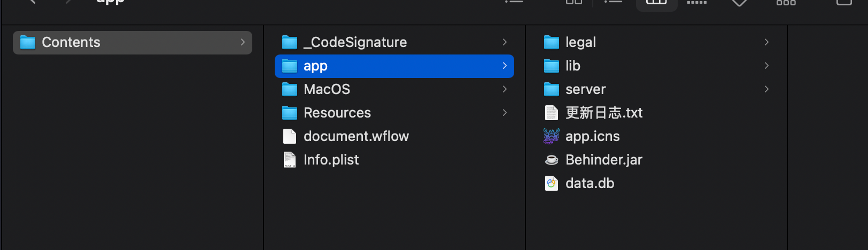This screenshot has width=868, height=250.
Task: Expand Resources using its chevron
Action: coord(505,113)
